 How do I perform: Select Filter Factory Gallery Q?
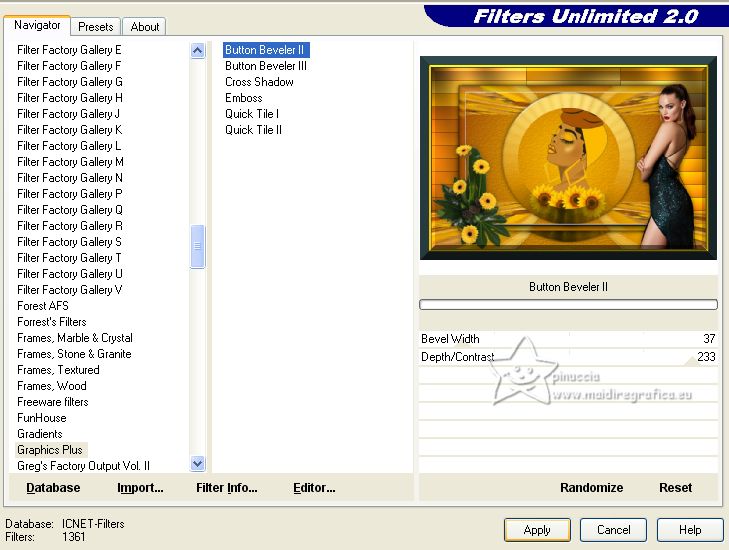click(x=70, y=210)
